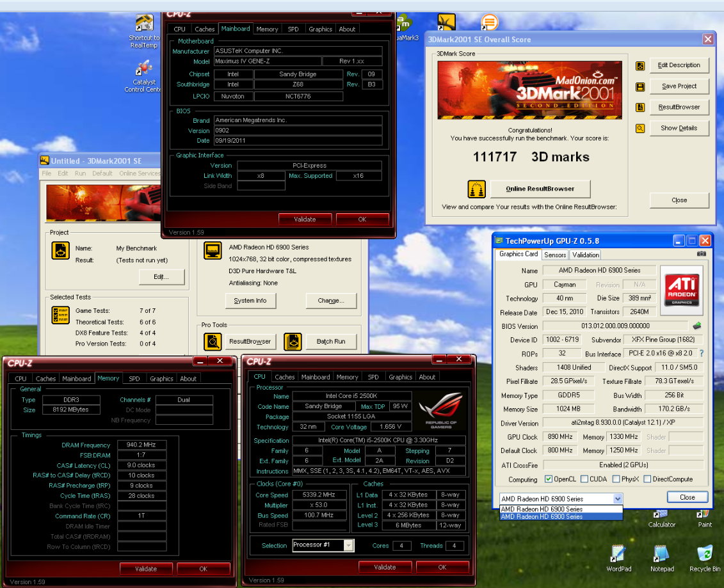Click the Batch Run icon in Pro Tools
This screenshot has width=724, height=588.
pos(293,342)
